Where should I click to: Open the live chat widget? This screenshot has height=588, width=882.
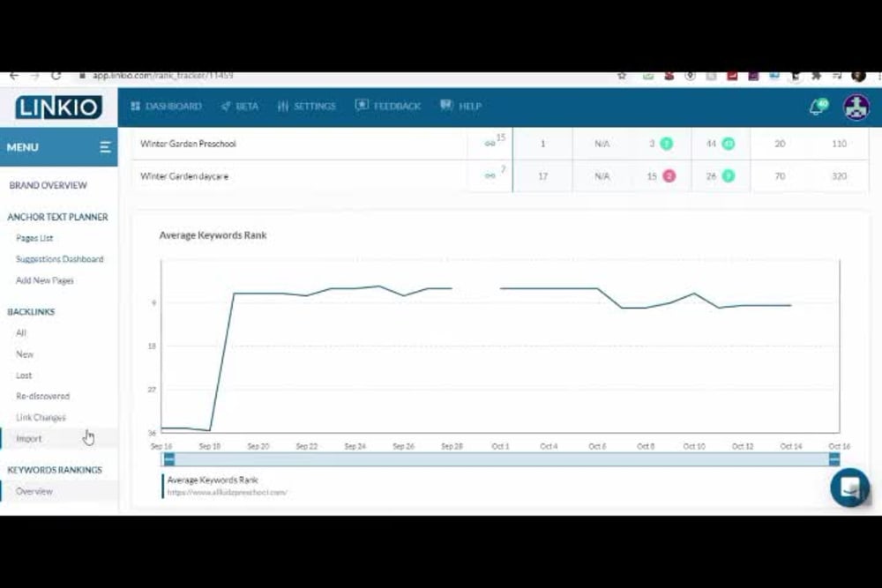pos(849,488)
